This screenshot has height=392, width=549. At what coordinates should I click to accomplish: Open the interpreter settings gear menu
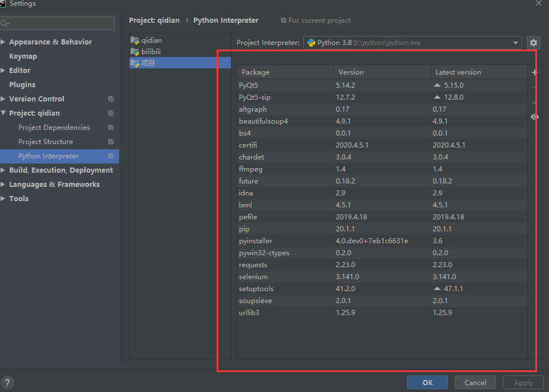[x=533, y=43]
